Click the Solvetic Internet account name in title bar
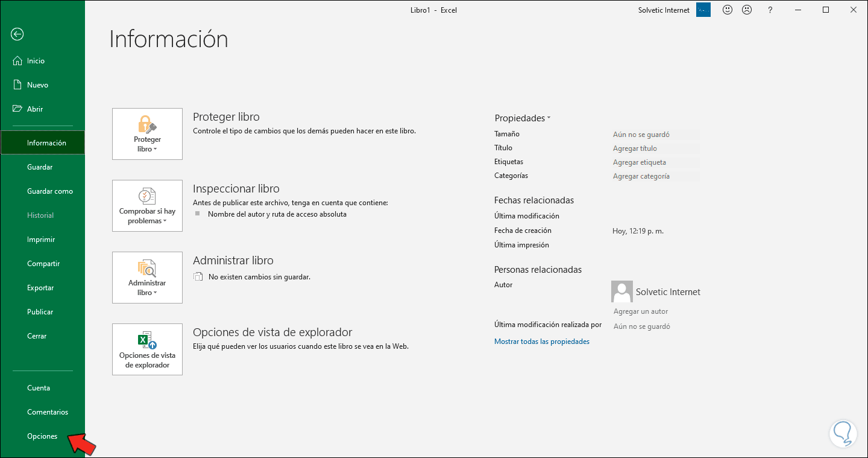 664,10
